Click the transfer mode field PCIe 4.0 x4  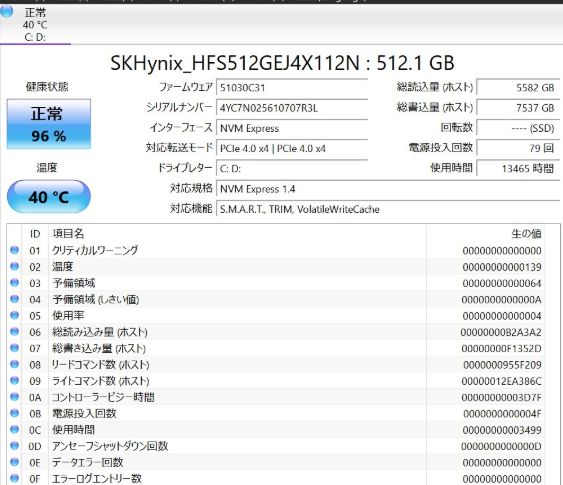click(x=292, y=149)
